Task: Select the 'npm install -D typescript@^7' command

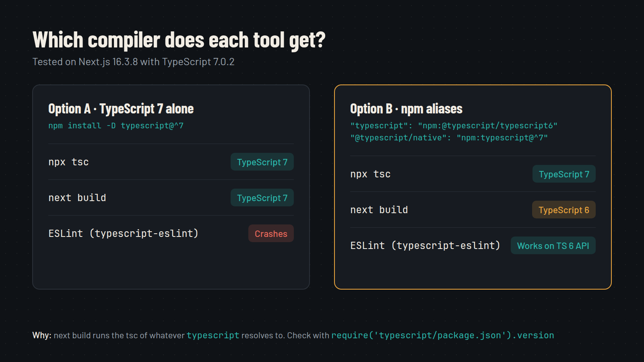Action: click(116, 125)
